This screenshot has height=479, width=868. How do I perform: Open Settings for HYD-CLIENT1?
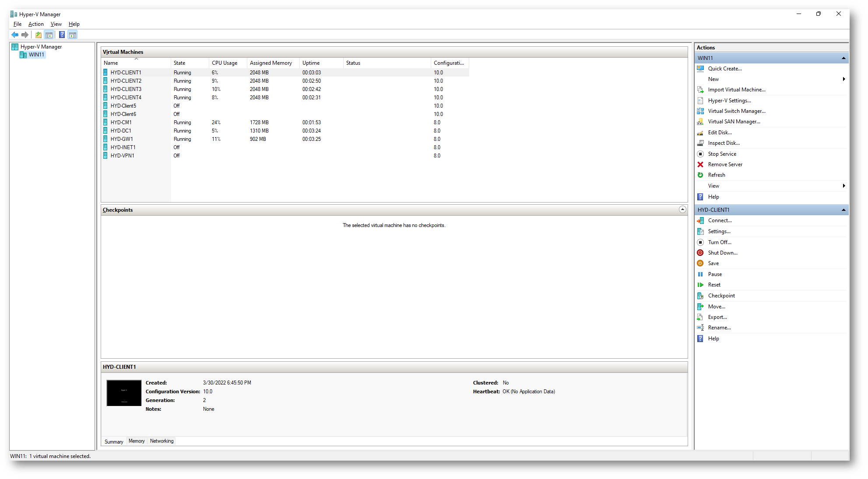(x=719, y=231)
